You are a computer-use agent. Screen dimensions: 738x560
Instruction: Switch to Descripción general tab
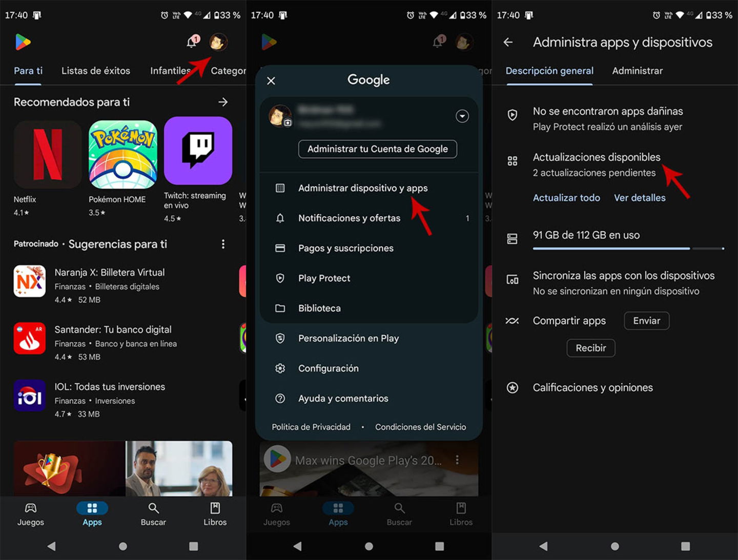(549, 71)
